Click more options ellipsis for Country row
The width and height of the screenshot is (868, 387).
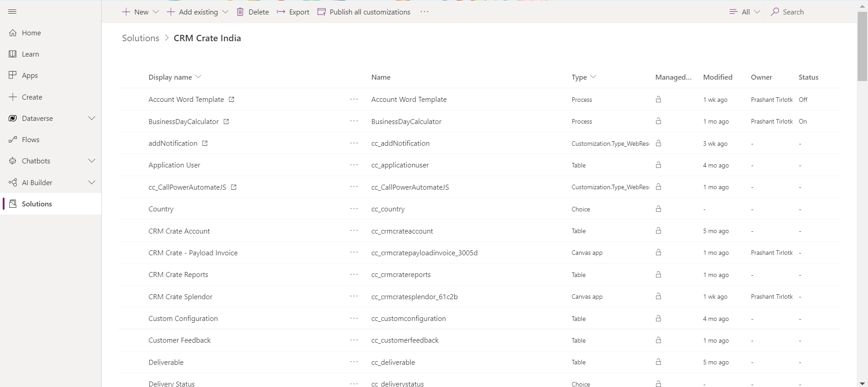coord(354,209)
